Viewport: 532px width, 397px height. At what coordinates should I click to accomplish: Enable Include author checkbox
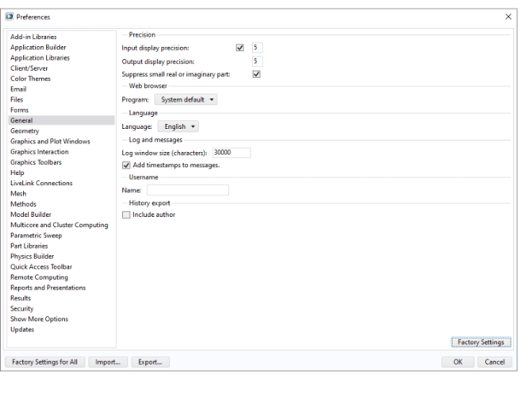click(x=126, y=215)
